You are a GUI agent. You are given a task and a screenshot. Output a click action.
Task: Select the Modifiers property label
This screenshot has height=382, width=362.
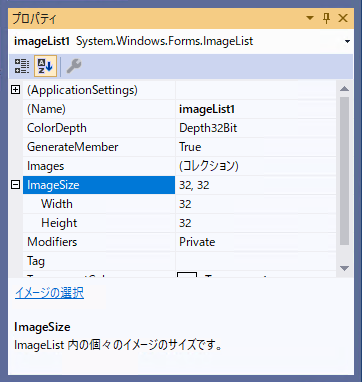pyautogui.click(x=52, y=242)
